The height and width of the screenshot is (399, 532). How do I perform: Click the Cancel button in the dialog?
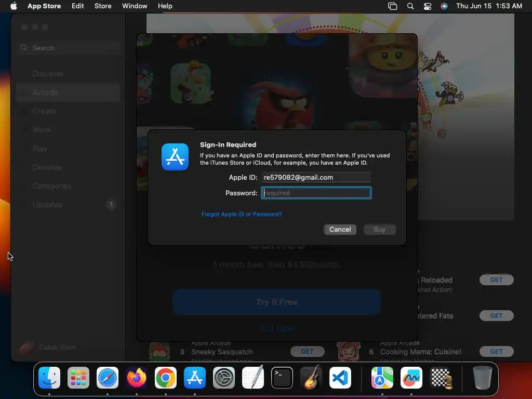pos(340,229)
